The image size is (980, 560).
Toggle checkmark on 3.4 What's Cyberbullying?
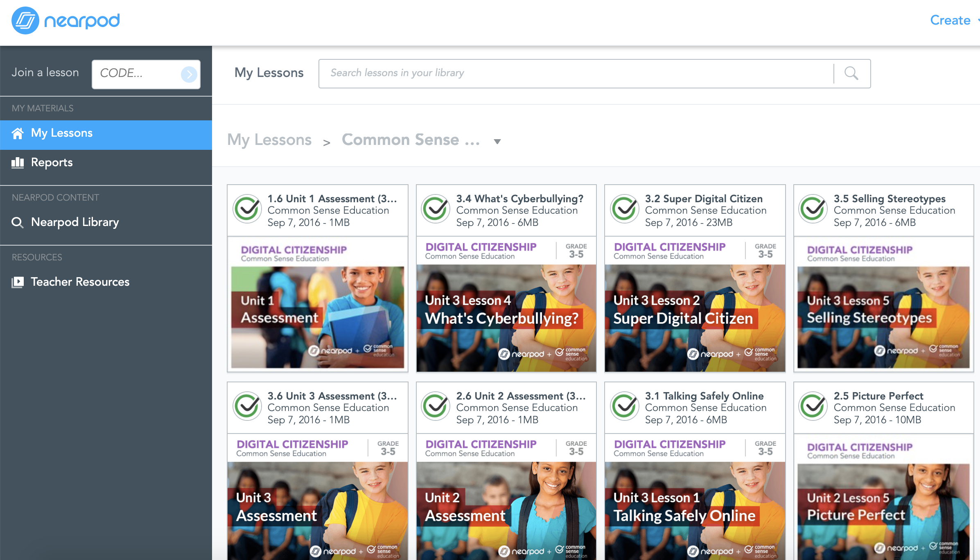(436, 209)
